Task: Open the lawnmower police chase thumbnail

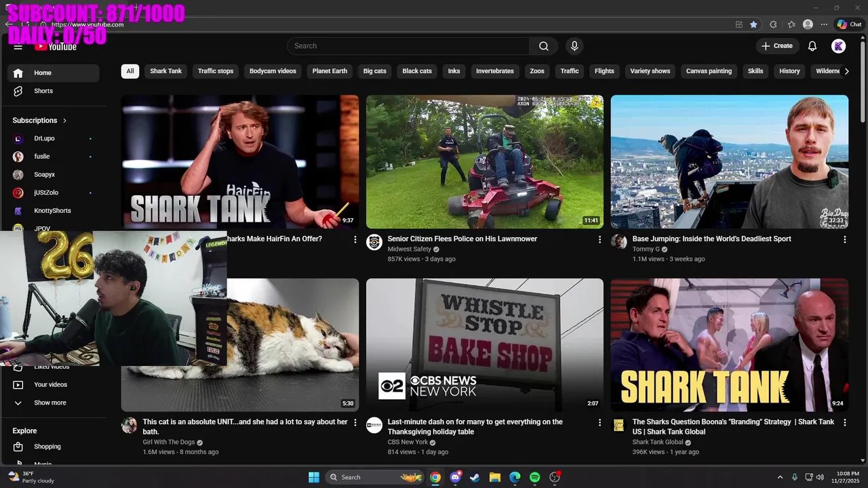Action: [x=485, y=161]
